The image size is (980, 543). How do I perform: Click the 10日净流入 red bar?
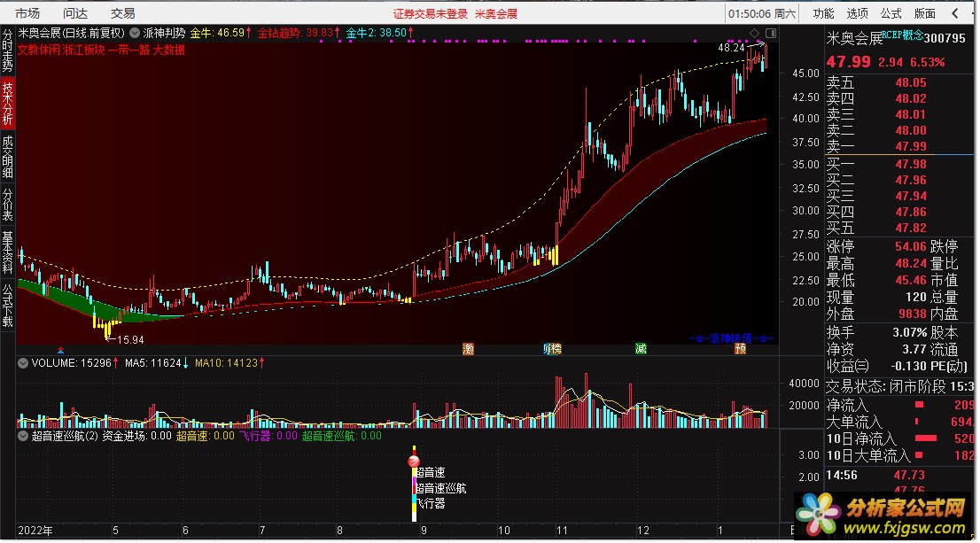click(926, 438)
